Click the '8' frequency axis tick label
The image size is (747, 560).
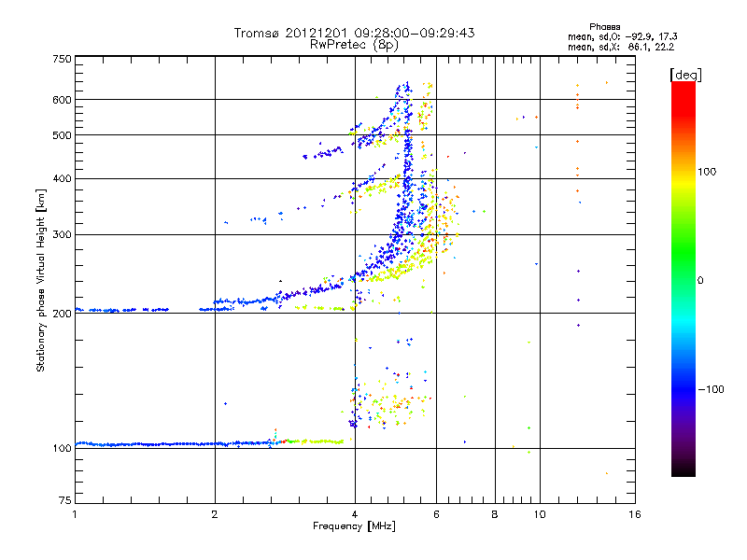pos(495,514)
